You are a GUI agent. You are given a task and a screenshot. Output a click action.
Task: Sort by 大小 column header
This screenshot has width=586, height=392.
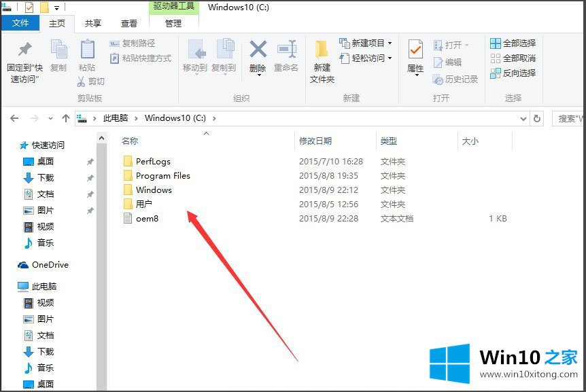470,141
